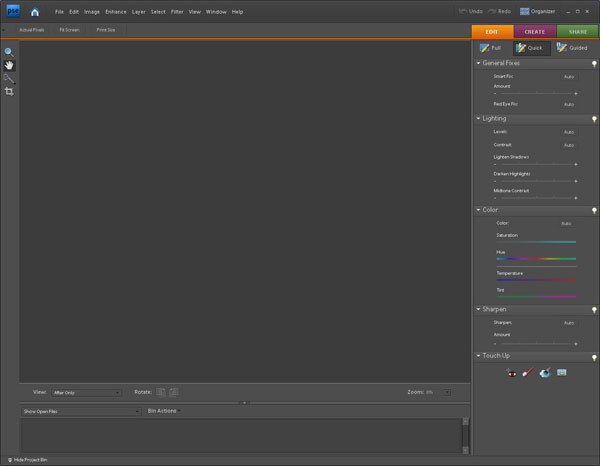Show tip for Touch Up lightbulb
The image size is (600, 466).
coord(594,358)
